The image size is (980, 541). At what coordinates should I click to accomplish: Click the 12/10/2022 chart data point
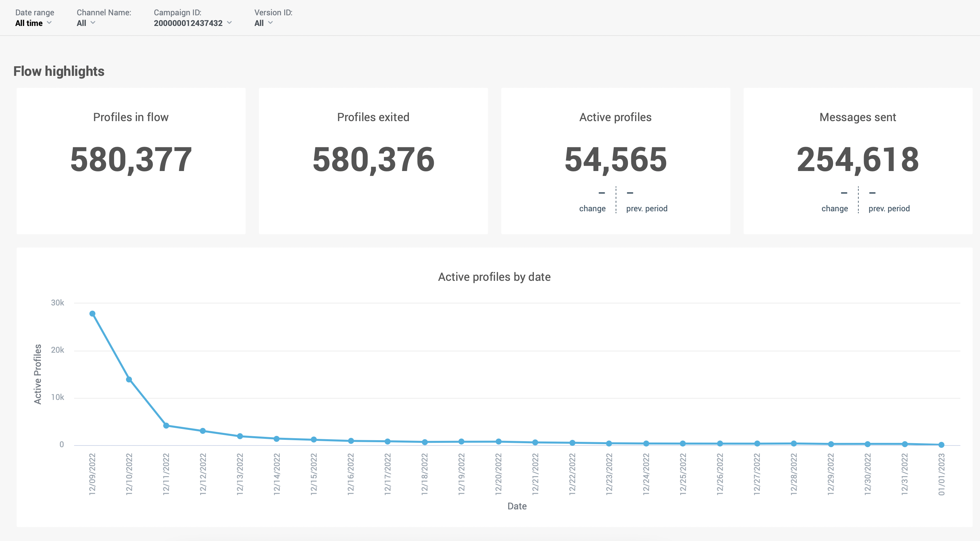click(x=129, y=380)
